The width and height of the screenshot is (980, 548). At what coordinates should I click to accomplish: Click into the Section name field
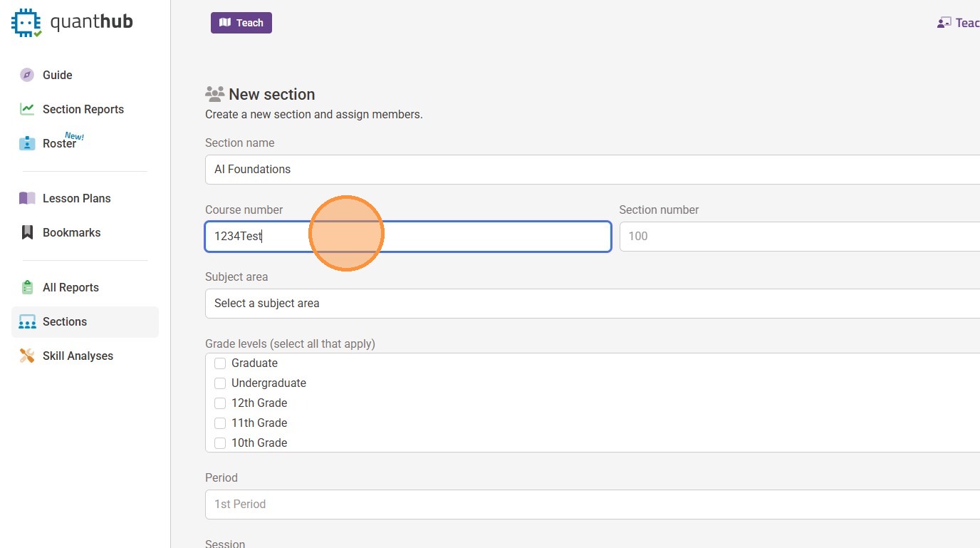[591, 170]
